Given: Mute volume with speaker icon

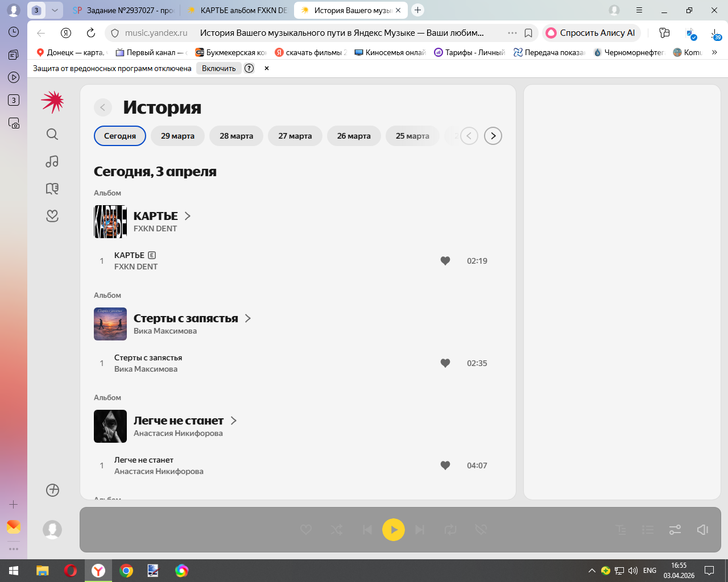Looking at the screenshot, I should [702, 530].
